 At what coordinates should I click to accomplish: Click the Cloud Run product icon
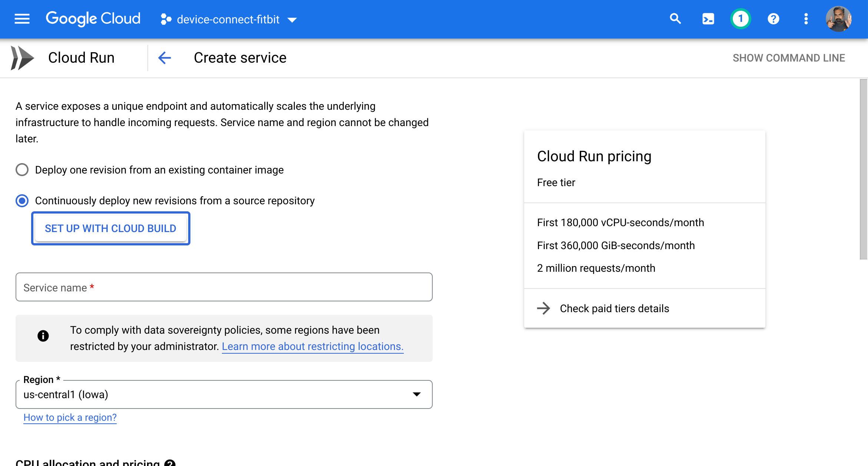[x=22, y=58]
